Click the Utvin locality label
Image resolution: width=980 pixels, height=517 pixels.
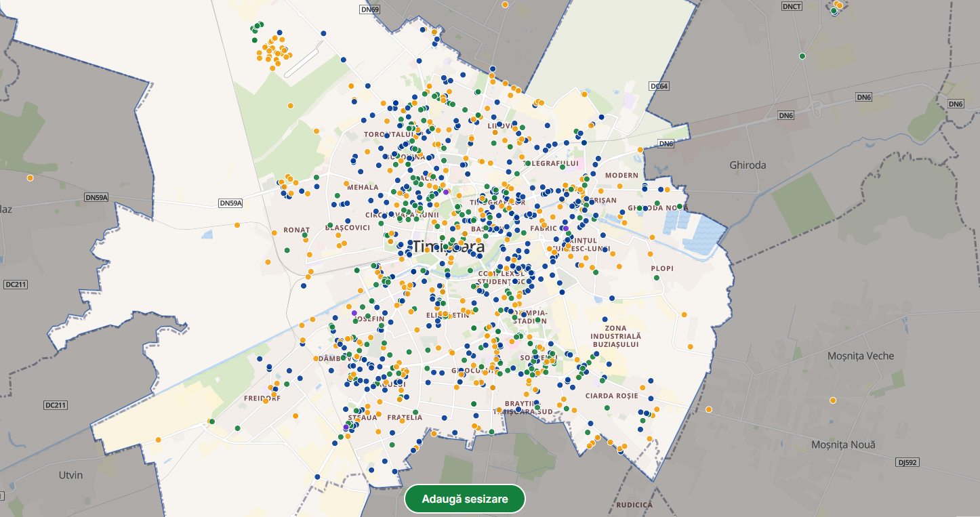click(70, 475)
